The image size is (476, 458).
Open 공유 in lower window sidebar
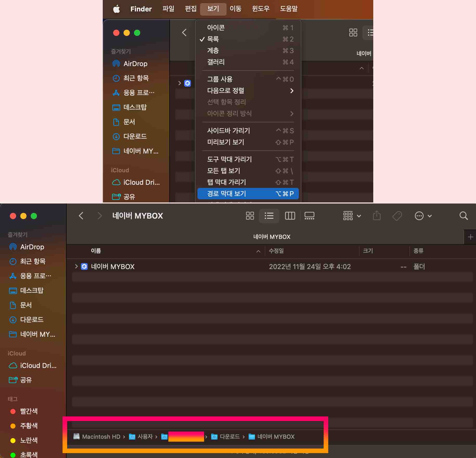click(20, 380)
